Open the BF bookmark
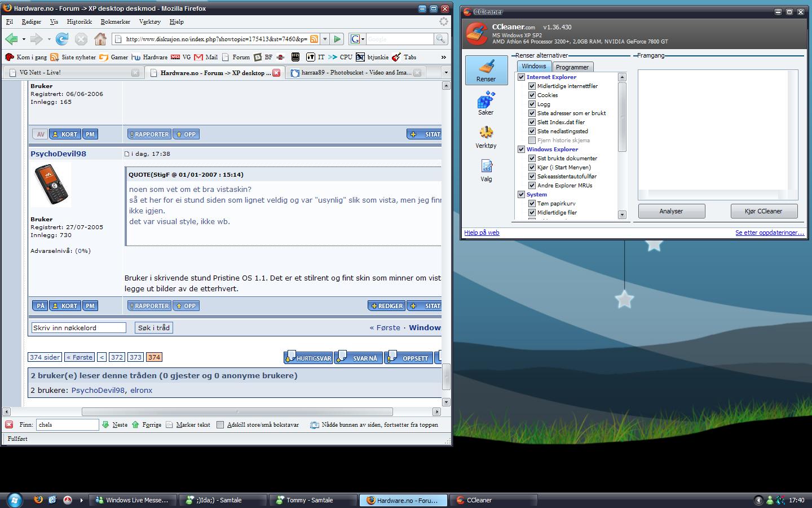 pos(263,57)
